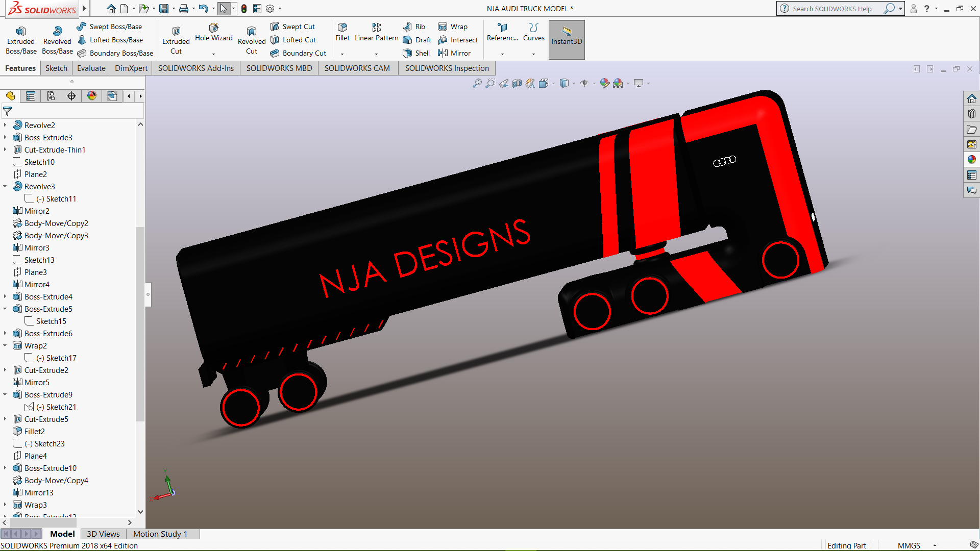Open the Hole Wizard tool

pos(214,32)
